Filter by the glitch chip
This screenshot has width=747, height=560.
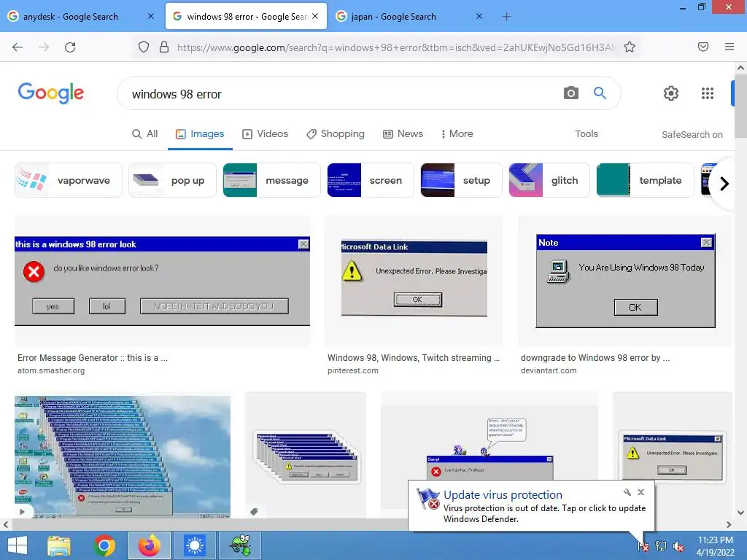[x=549, y=181]
